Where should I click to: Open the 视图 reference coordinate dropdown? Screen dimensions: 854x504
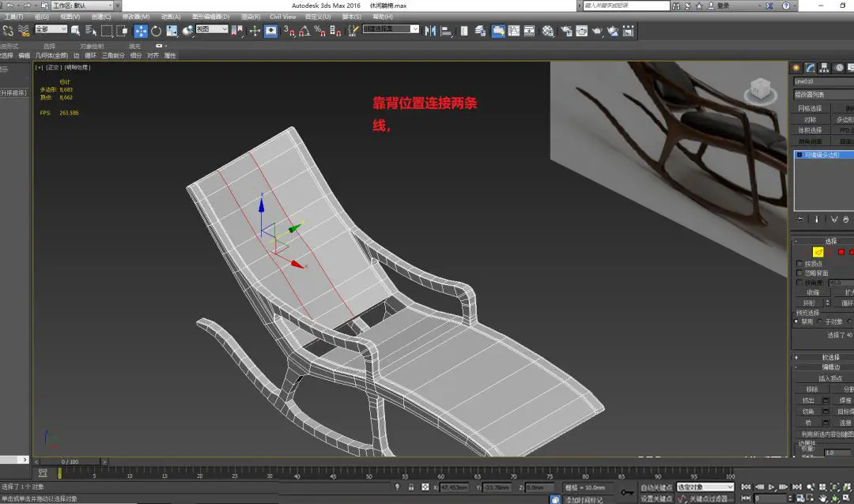[211, 30]
